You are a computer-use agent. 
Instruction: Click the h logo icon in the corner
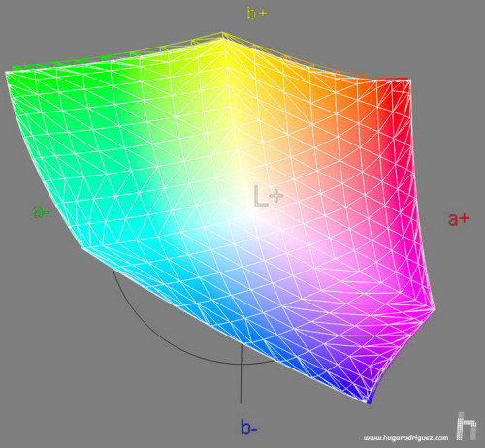pos(467,426)
